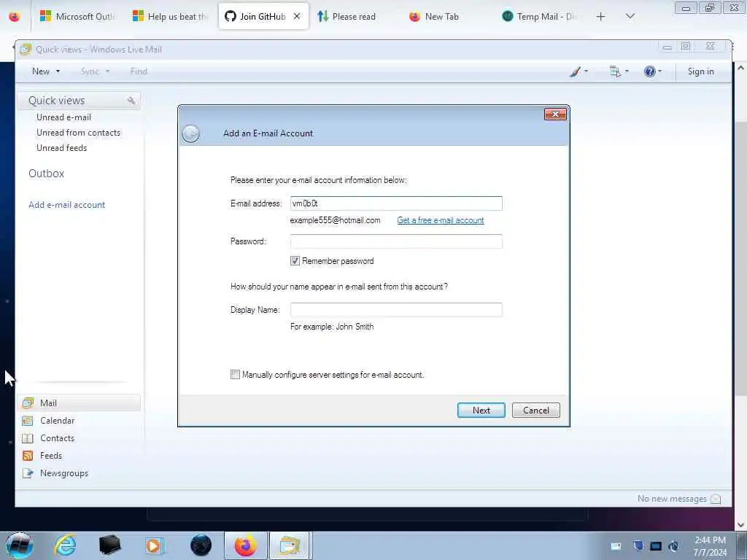
Task: Click the No new messages status icon
Action: [x=716, y=499]
